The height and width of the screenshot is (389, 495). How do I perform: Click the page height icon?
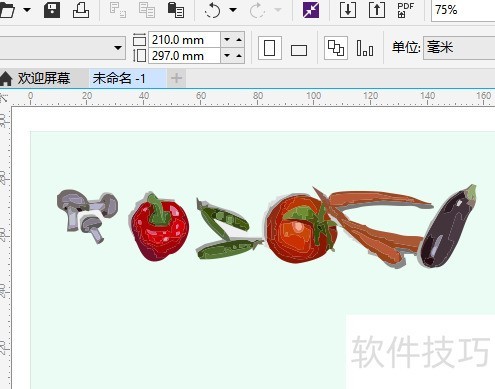(139, 55)
